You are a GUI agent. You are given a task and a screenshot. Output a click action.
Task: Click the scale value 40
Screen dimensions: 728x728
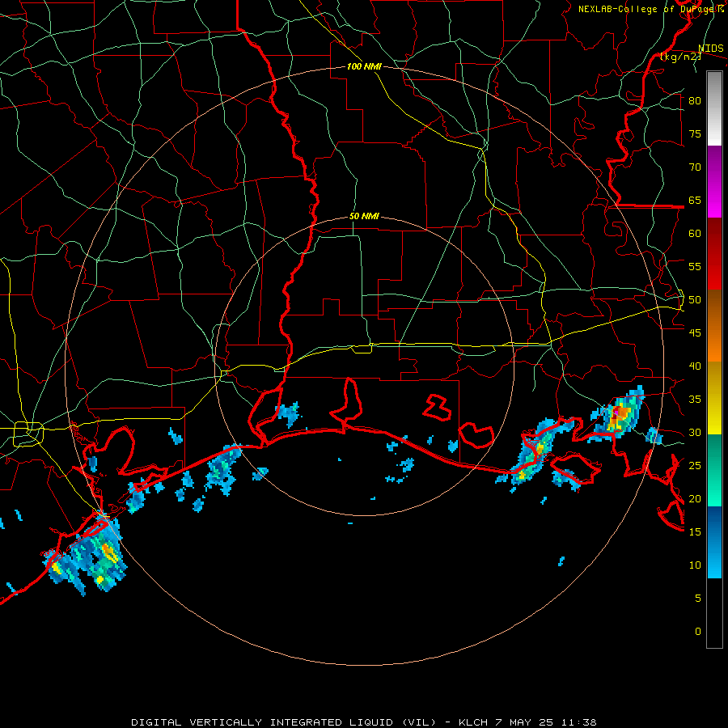695,366
